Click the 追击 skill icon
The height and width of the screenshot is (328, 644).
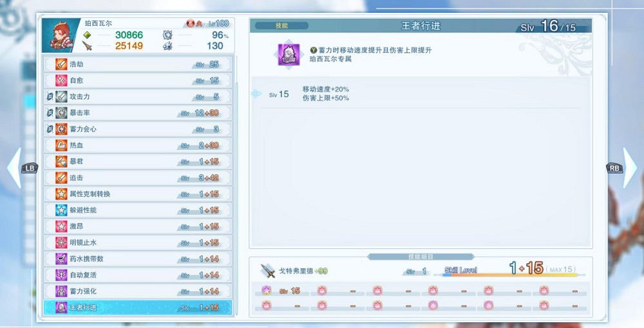pyautogui.click(x=61, y=178)
